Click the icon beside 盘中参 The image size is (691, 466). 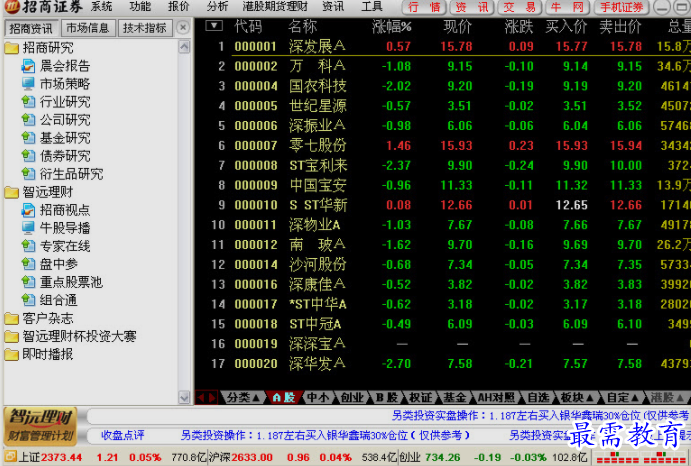point(28,264)
